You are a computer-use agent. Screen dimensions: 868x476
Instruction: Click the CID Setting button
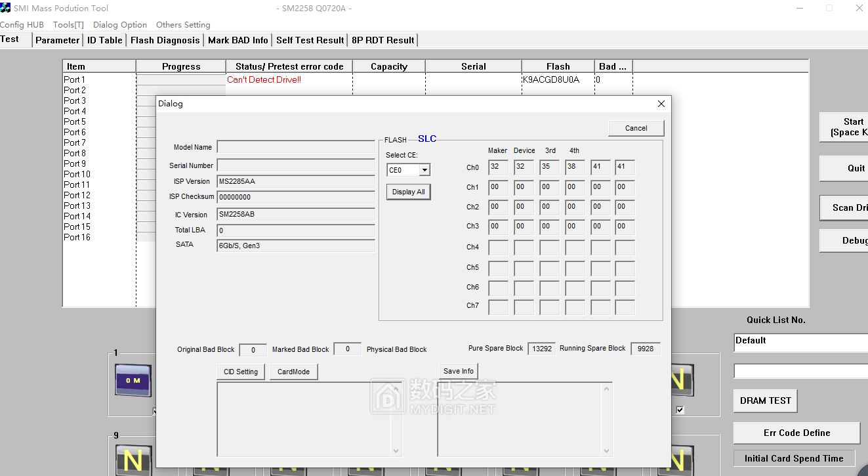click(241, 372)
